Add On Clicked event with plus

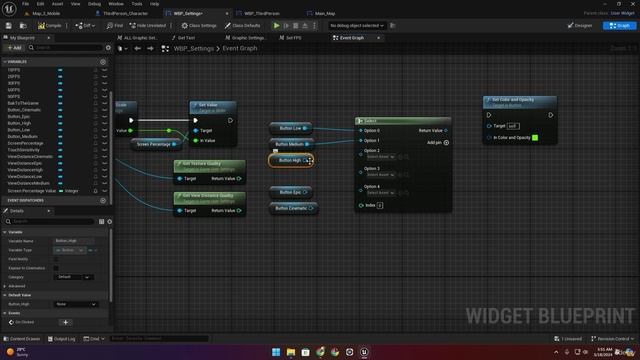point(65,322)
